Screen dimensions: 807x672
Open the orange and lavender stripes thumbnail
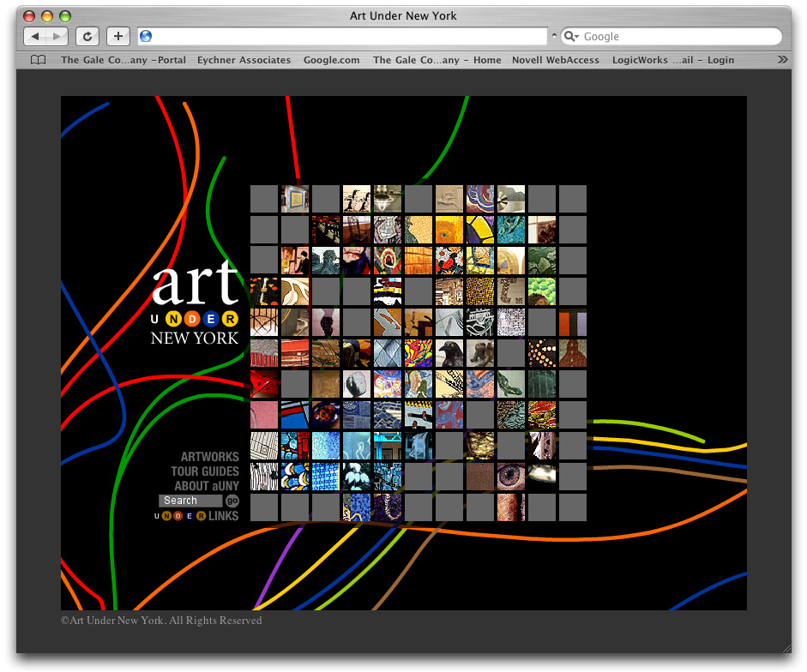[x=573, y=322]
